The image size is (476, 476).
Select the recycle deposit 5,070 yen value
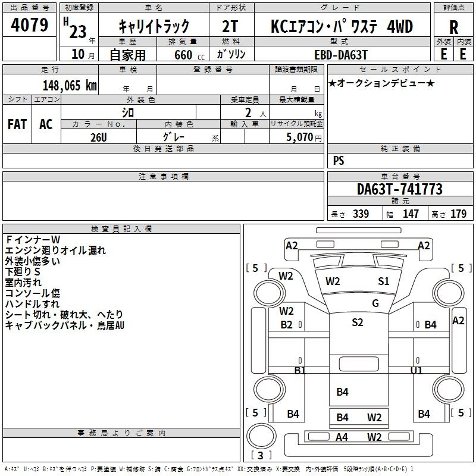point(297,137)
